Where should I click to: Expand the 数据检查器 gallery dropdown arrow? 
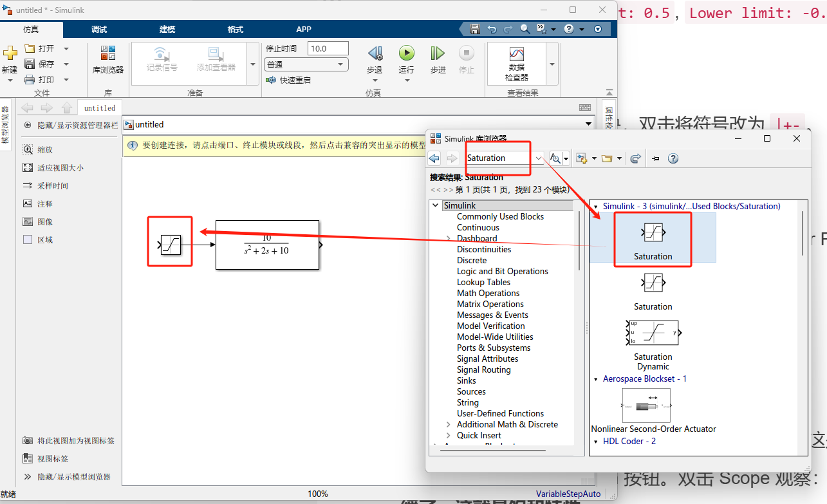[552, 64]
